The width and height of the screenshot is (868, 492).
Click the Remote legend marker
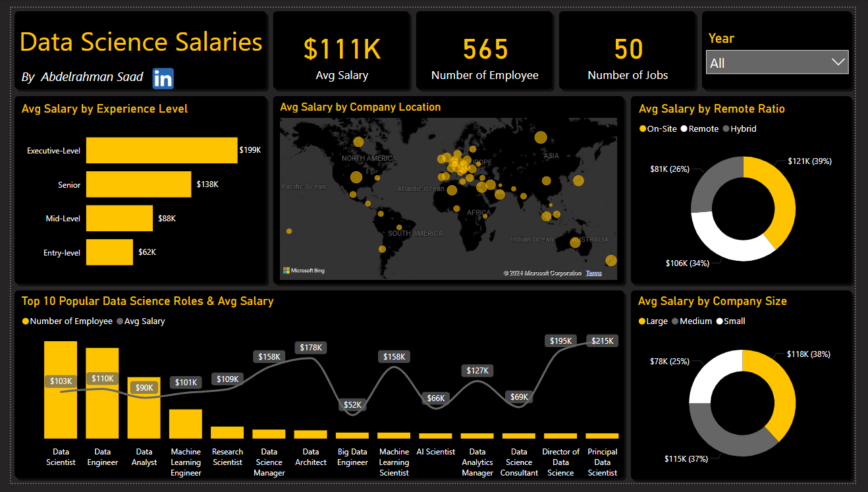tap(684, 129)
